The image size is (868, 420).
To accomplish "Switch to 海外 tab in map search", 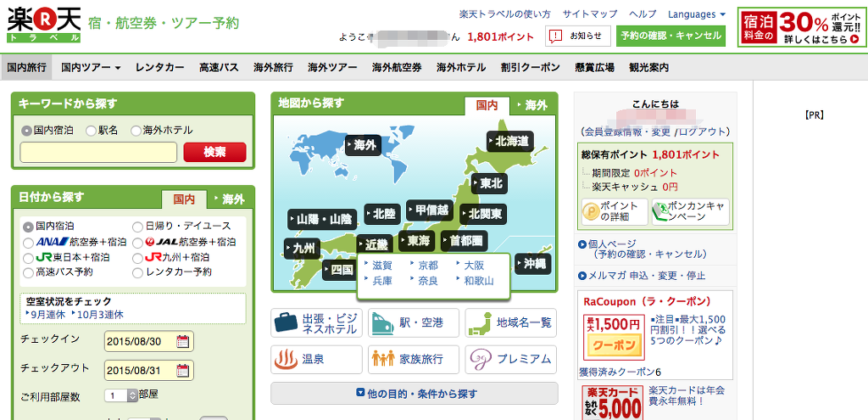I will click(x=533, y=104).
